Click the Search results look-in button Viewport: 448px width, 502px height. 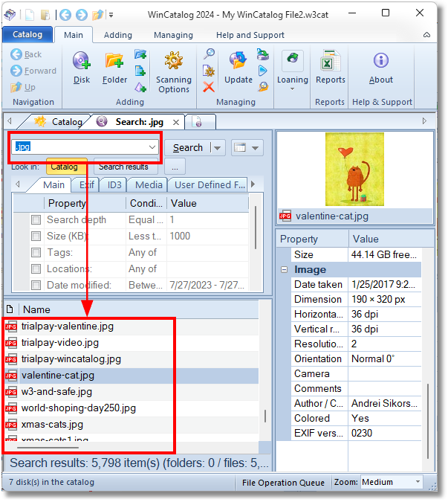tap(123, 167)
